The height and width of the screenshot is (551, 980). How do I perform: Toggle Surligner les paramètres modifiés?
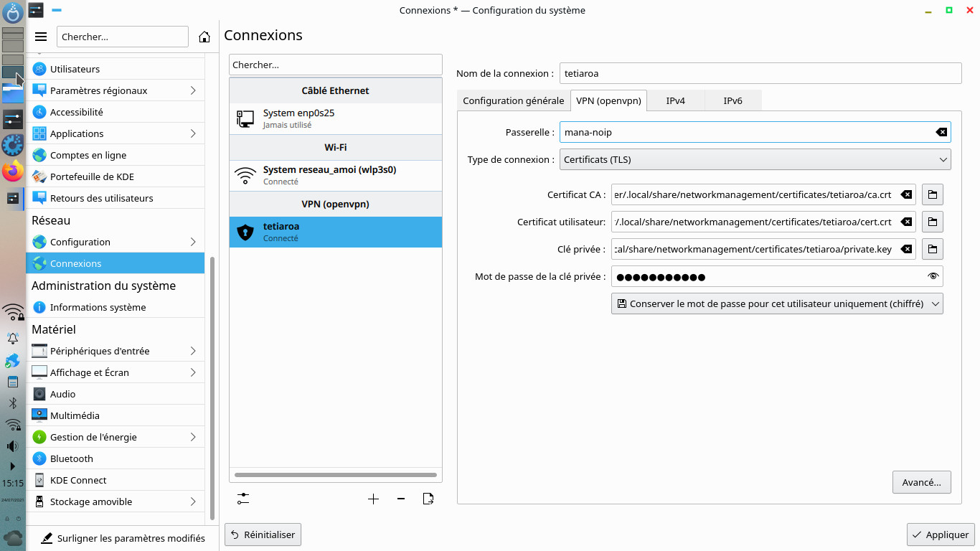[123, 538]
